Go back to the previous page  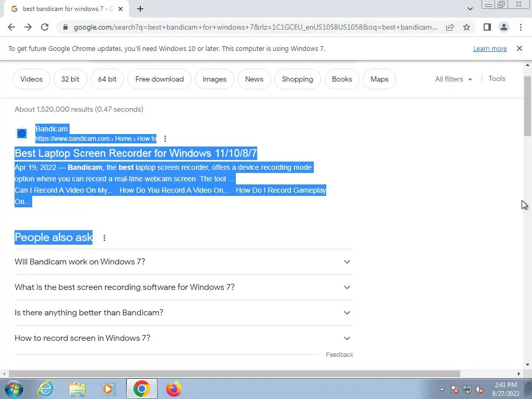(11, 27)
